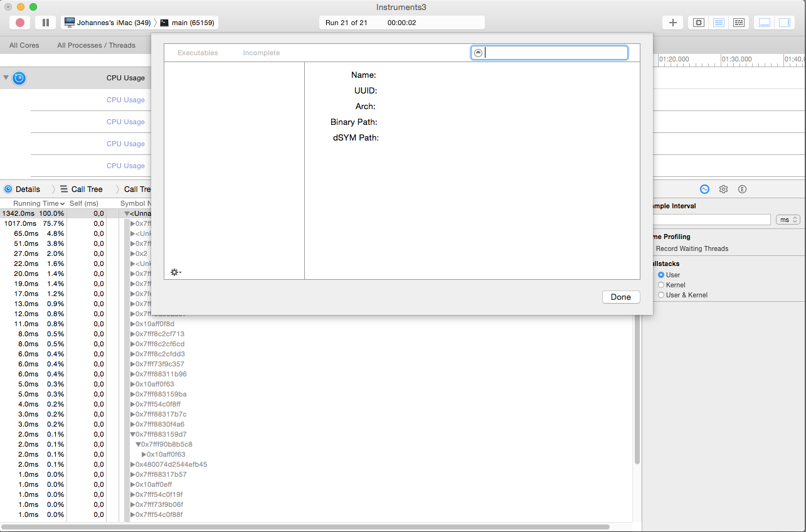806x532 pixels.
Task: Select the 0x7fff8830f4a6 symbol row
Action: (160, 424)
